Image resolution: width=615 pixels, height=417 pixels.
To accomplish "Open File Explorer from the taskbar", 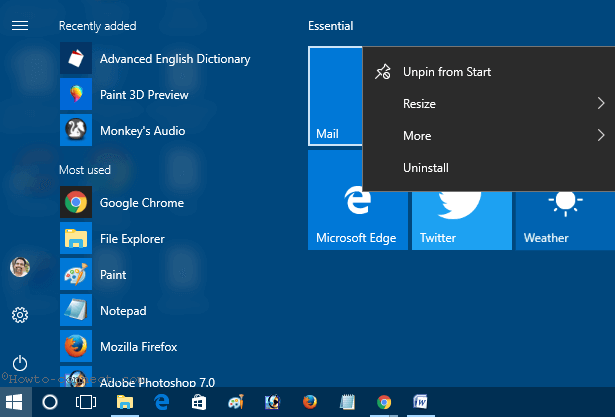I will click(x=125, y=402).
